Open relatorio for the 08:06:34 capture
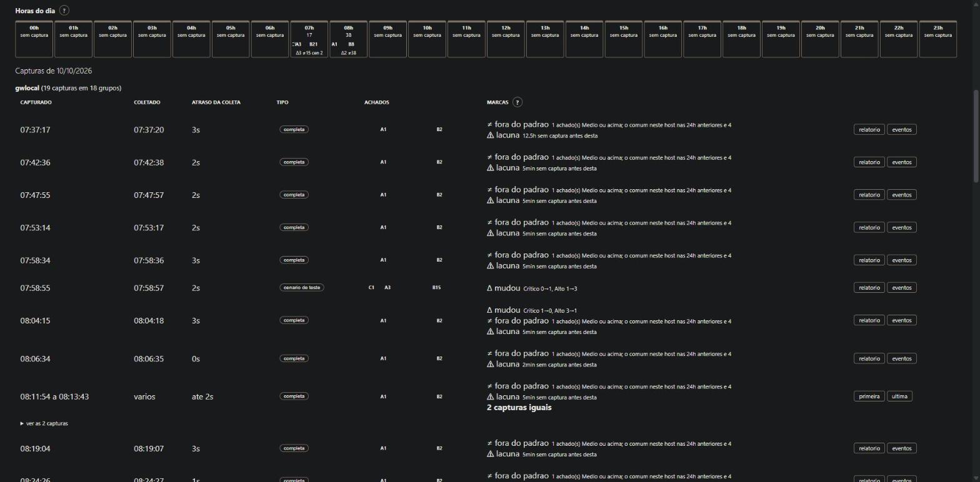 [869, 358]
